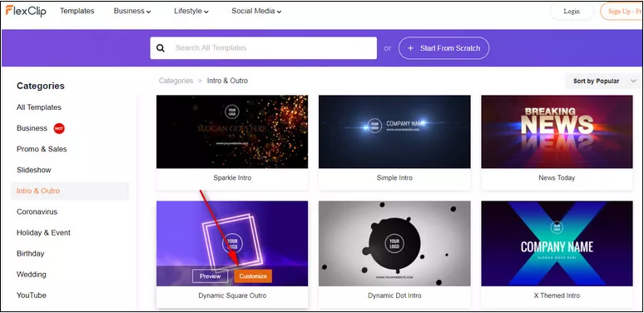Click Start From Scratch button
Viewport: 644px width, 313px height.
pyautogui.click(x=443, y=48)
